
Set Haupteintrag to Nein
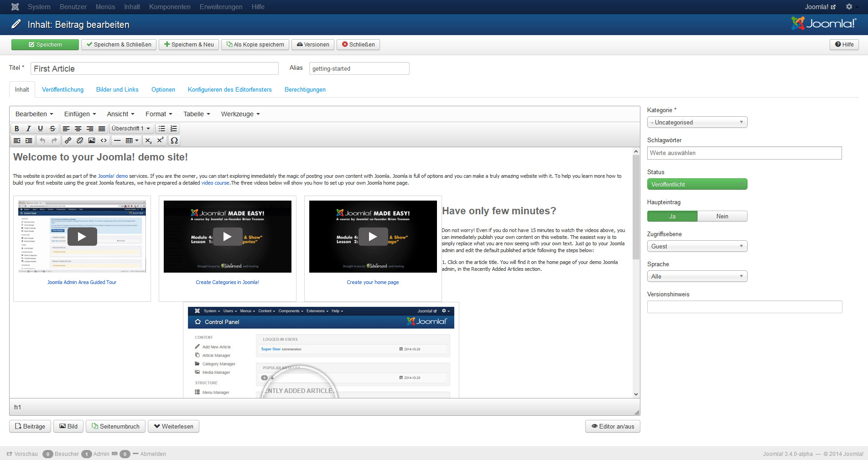[x=722, y=216]
